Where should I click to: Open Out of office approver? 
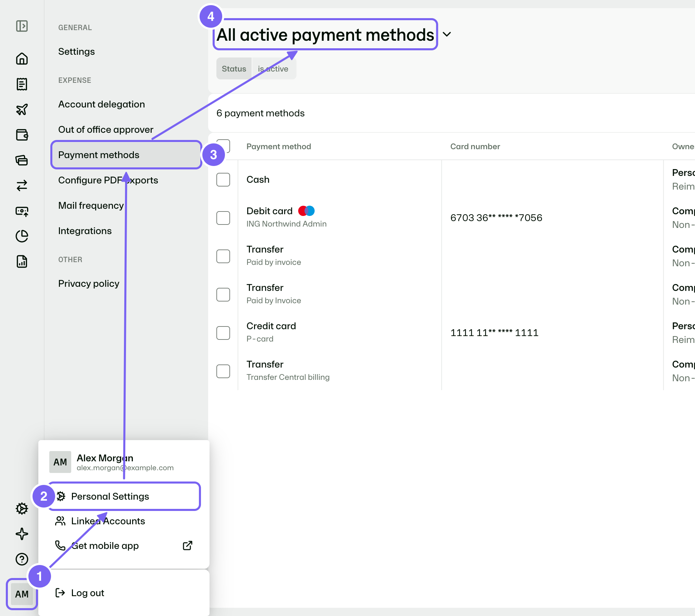pos(106,130)
